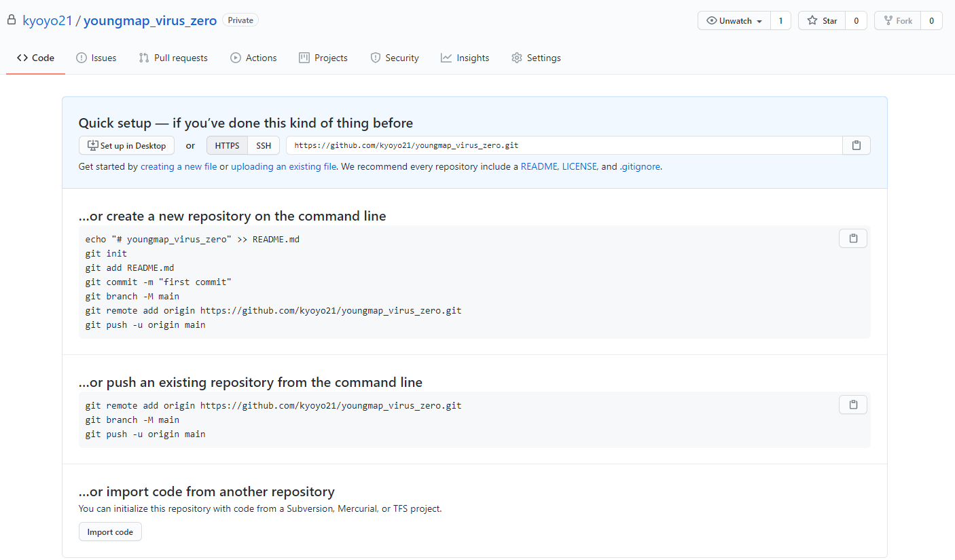The width and height of the screenshot is (955, 560).
Task: Click the Import code button
Action: pos(110,531)
